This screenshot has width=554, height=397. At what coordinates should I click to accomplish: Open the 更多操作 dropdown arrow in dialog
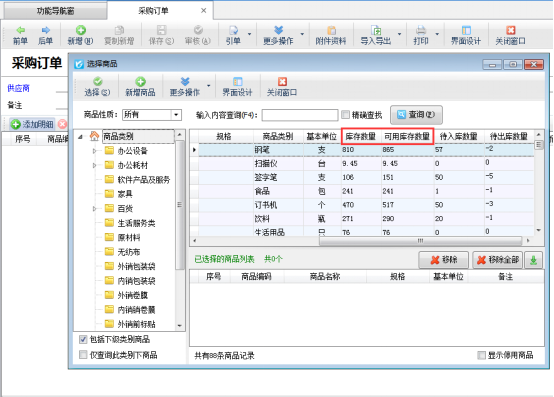(208, 86)
